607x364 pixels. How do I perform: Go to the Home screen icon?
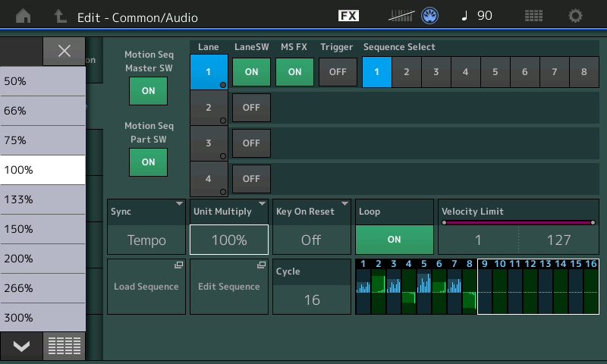pyautogui.click(x=24, y=16)
